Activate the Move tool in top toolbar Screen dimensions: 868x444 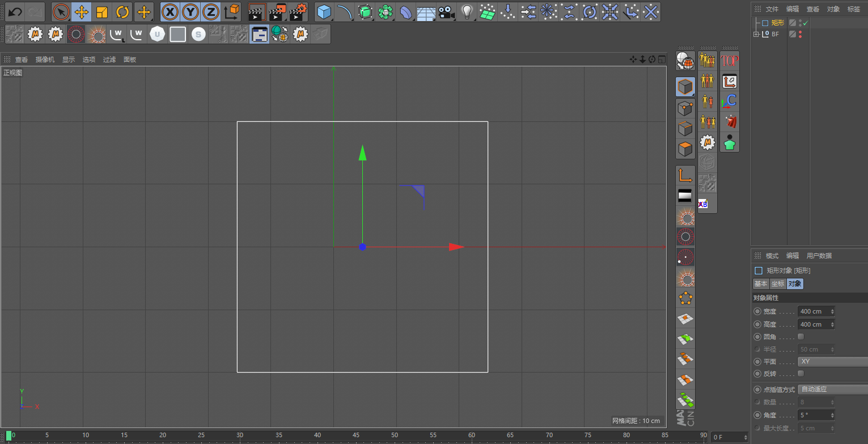pos(82,11)
